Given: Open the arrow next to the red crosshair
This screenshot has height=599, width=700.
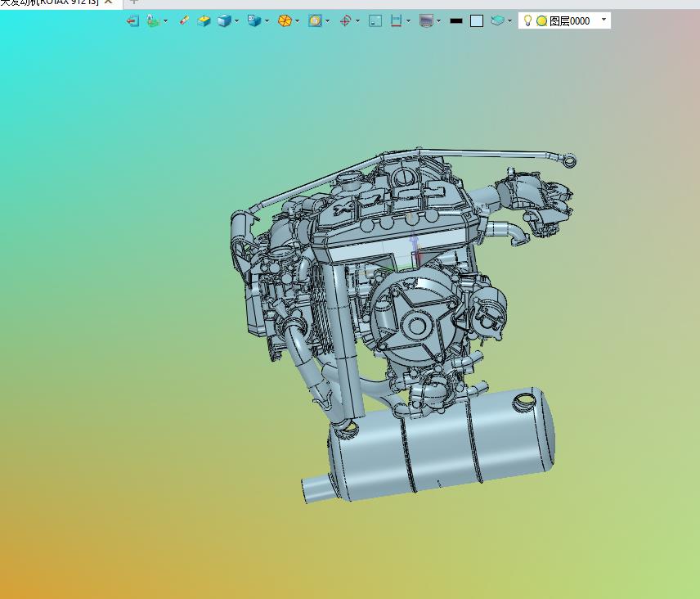Looking at the screenshot, I should point(357,20).
